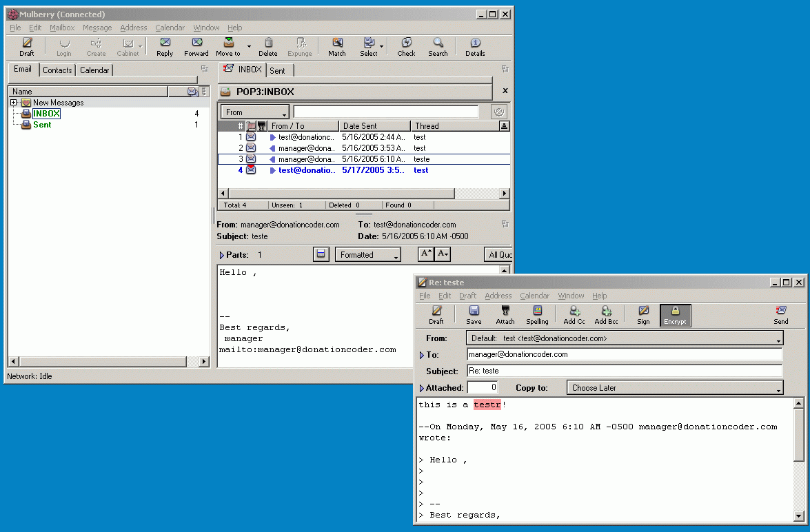
Task: Select message 4 from test@donatio..
Action: 364,170
